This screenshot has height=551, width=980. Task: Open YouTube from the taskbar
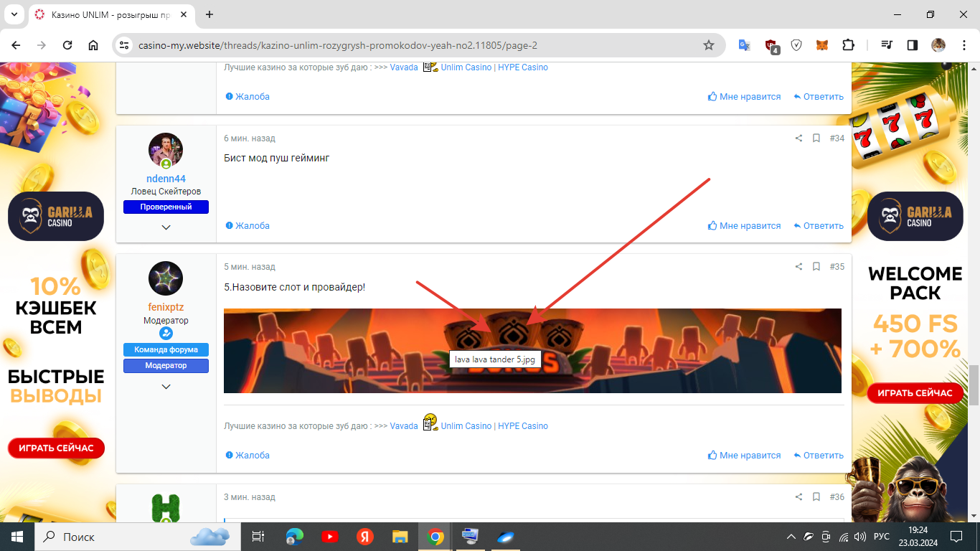pos(330,537)
